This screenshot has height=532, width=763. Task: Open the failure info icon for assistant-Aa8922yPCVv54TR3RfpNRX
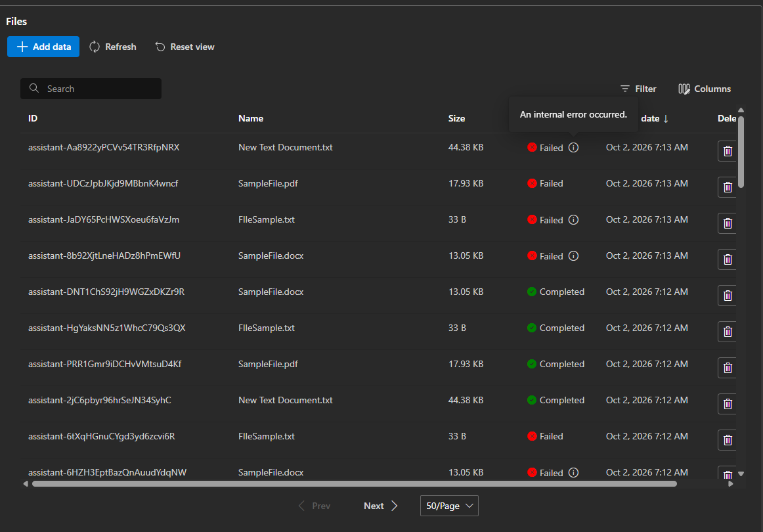(x=574, y=148)
